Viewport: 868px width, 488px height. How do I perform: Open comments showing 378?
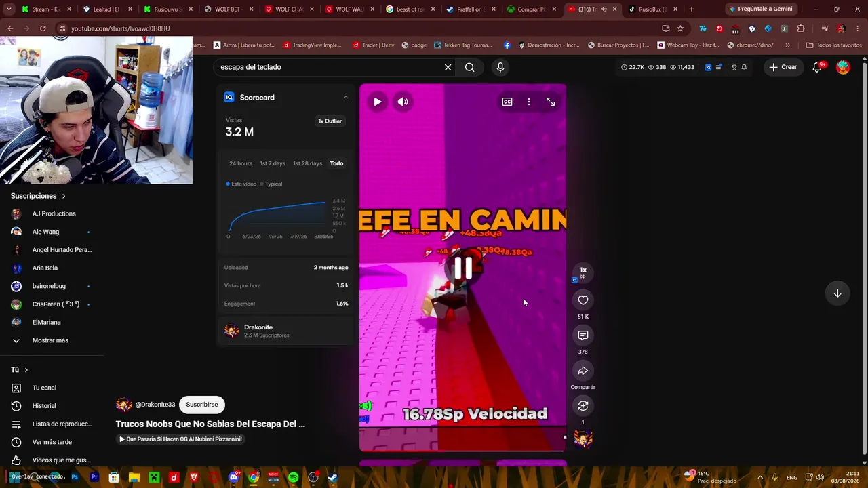(x=583, y=335)
